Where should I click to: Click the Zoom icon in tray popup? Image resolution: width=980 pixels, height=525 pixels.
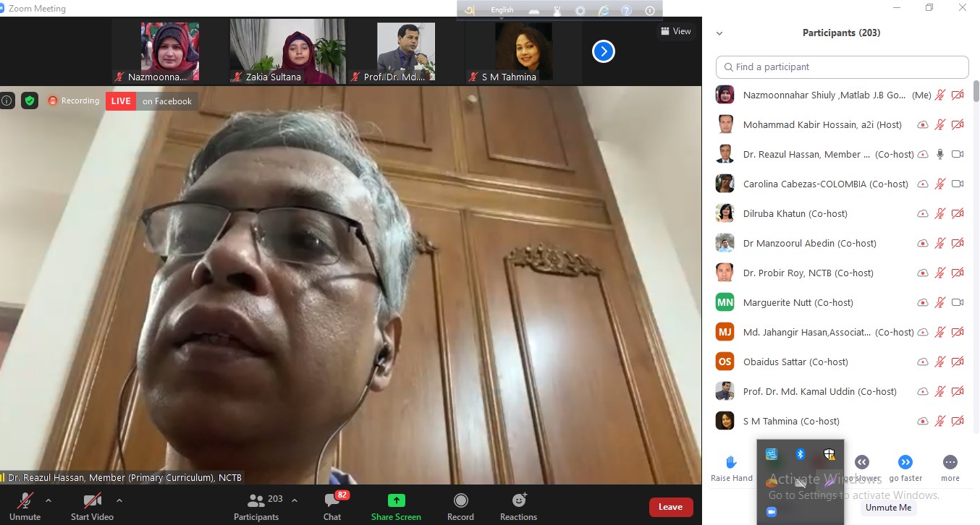[x=771, y=512]
